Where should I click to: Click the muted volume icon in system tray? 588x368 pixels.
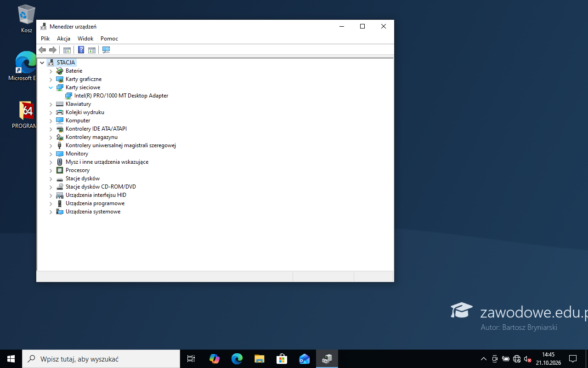[x=527, y=359]
